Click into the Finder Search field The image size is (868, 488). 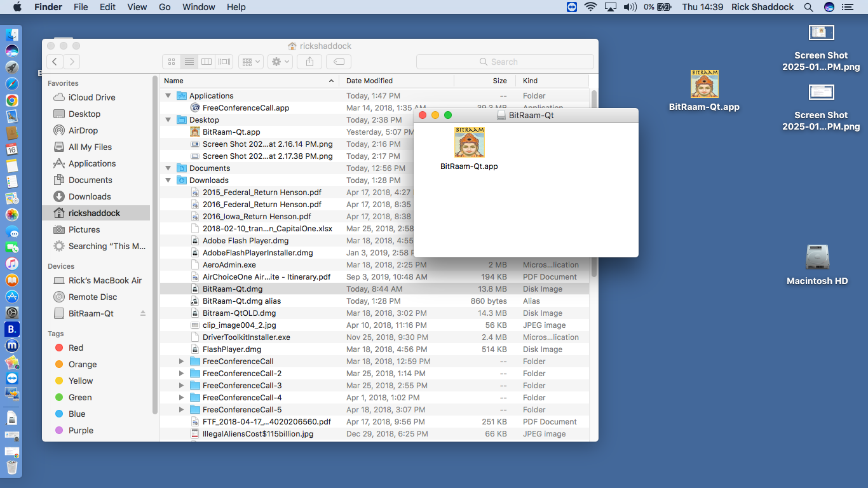505,62
